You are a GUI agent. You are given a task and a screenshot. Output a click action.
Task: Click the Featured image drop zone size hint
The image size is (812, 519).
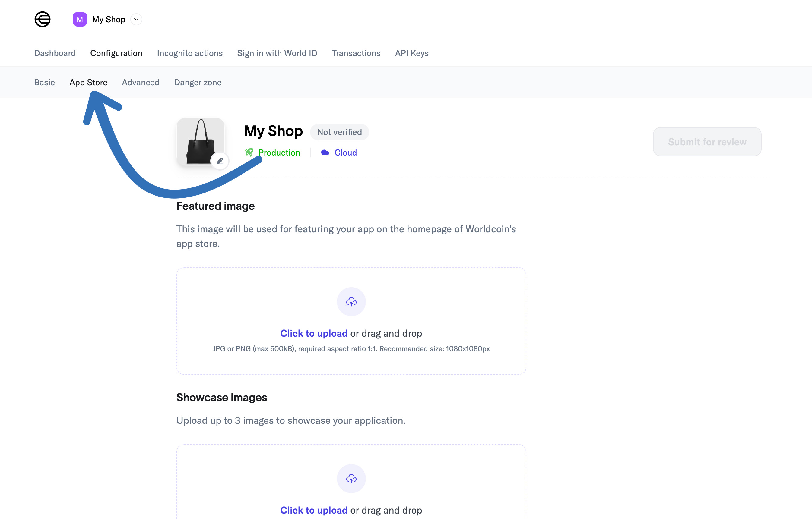point(351,348)
